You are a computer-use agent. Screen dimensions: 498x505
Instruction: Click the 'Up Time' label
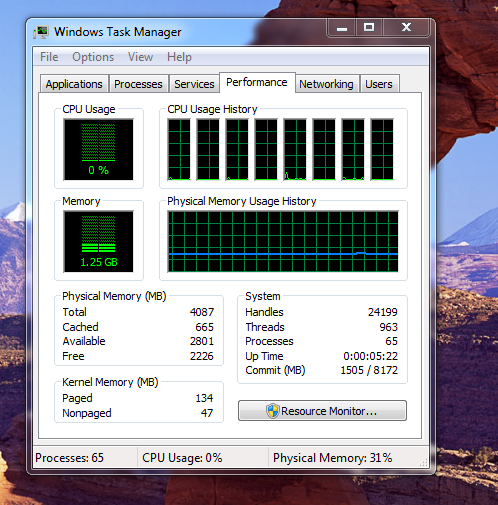tap(264, 356)
